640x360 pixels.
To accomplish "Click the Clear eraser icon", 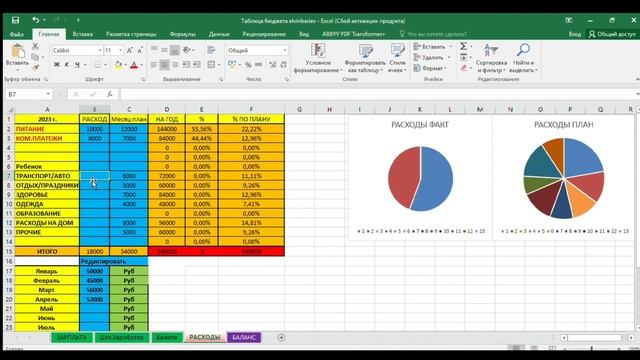I will point(464,68).
